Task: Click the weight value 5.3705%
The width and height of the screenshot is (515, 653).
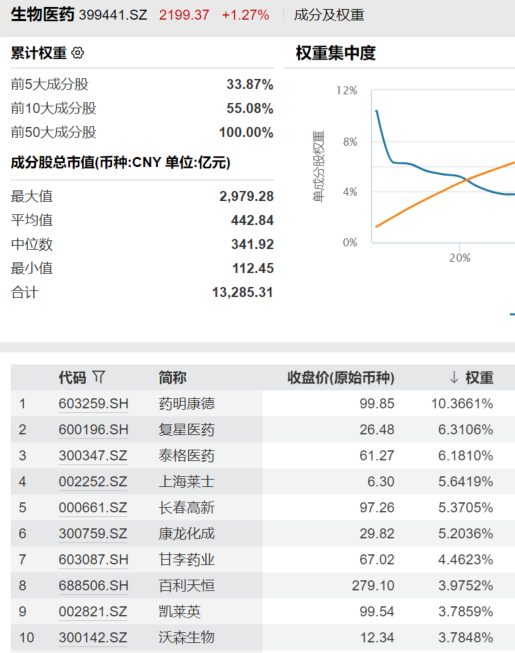Action: (x=465, y=508)
